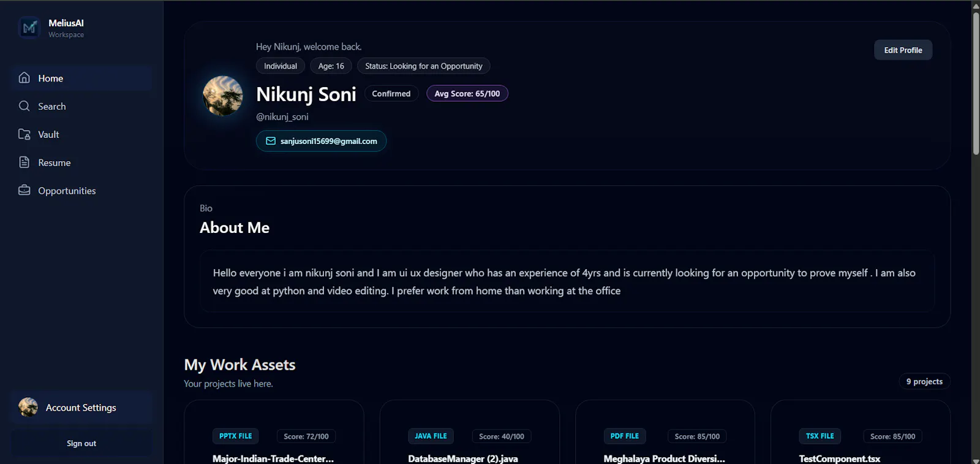Viewport: 980px width, 464px height.
Task: Click the Score: 85/100 label on TSX card
Action: [x=892, y=436]
